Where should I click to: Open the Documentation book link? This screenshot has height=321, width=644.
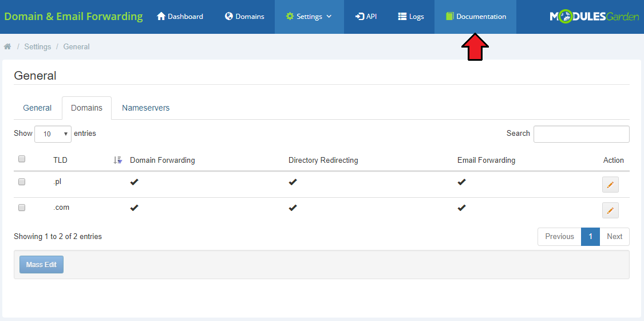476,17
